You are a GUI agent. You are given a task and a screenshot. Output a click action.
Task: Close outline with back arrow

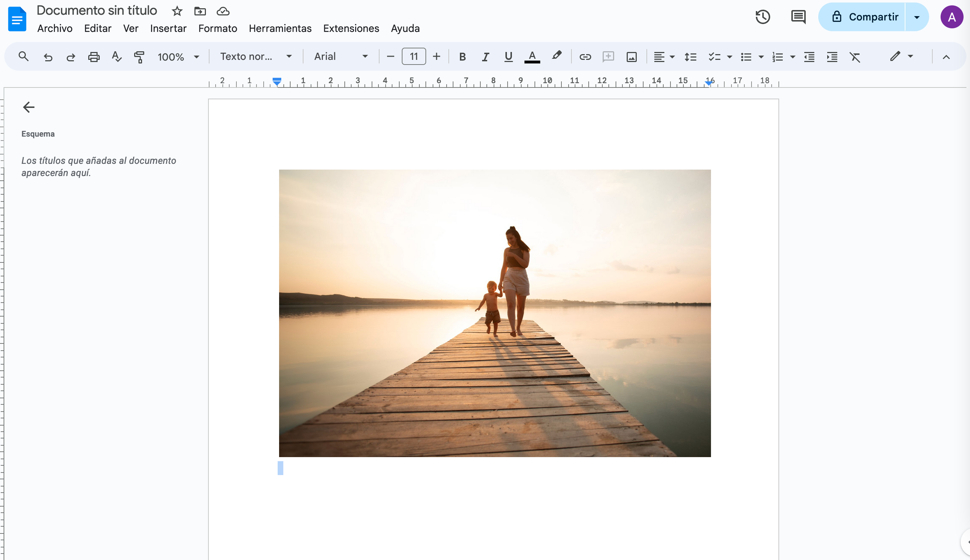(29, 107)
